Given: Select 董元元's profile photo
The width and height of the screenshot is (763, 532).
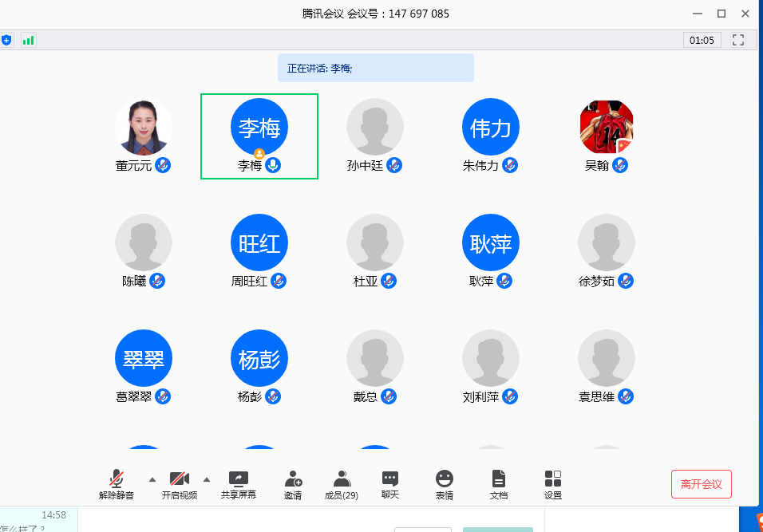Looking at the screenshot, I should [x=144, y=128].
